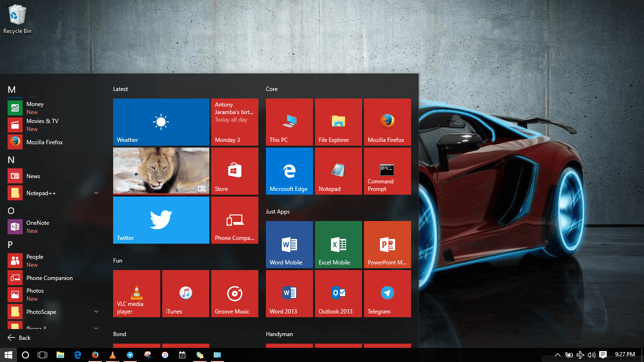
Task: Open the Weather tile
Action: (161, 122)
